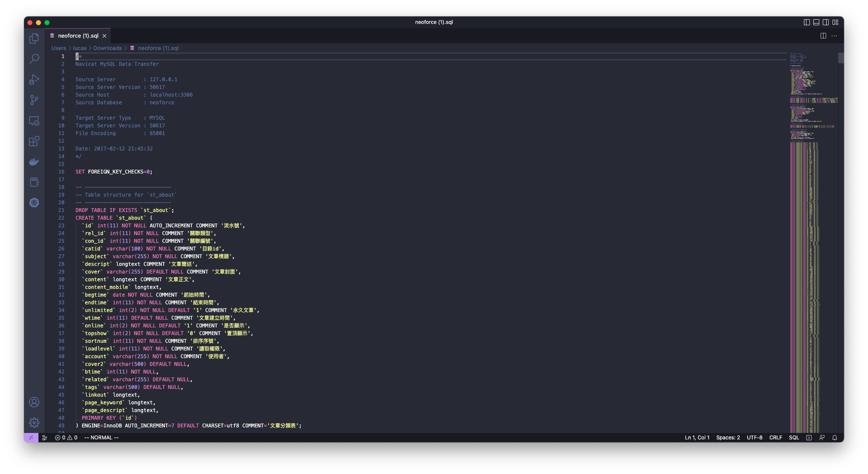Open Go to Line via Ln 1, Col 1
The width and height of the screenshot is (868, 474).
click(x=697, y=438)
